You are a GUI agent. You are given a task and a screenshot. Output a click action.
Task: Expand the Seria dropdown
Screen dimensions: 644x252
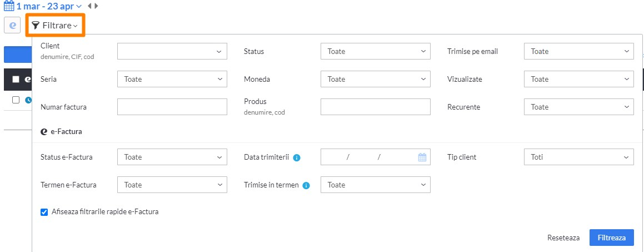point(172,79)
